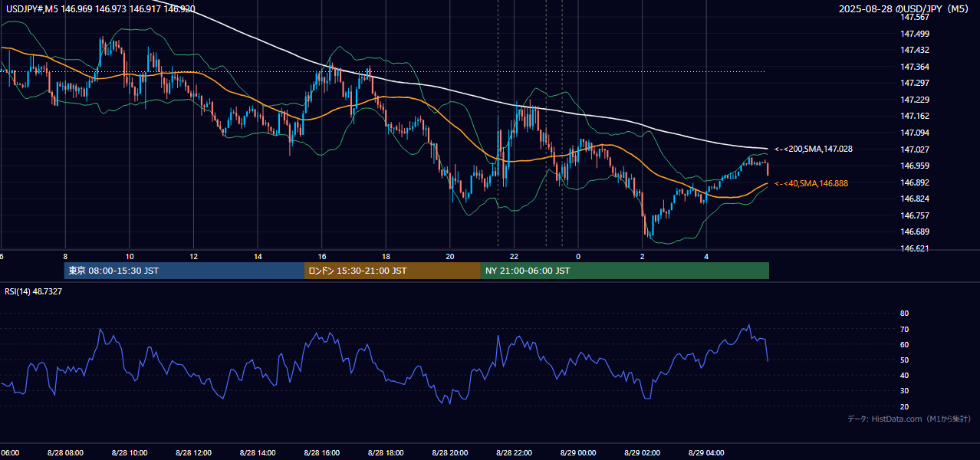
Task: Click the 147.364 price axis label
Action: pyautogui.click(x=915, y=67)
